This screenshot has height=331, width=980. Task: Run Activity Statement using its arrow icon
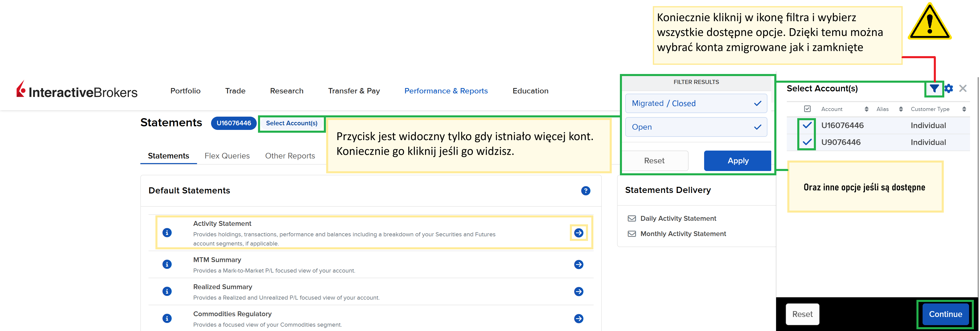click(579, 233)
